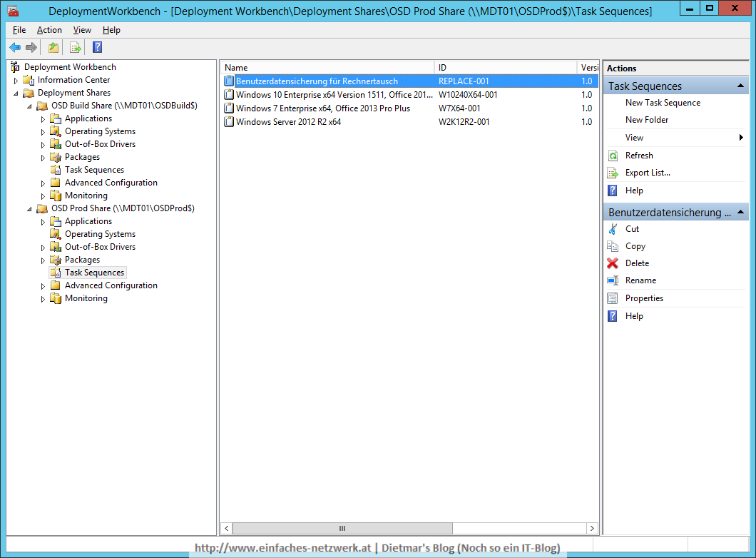Open the Help menu in menu bar
Viewport: 756px width, 558px height.
coord(111,30)
